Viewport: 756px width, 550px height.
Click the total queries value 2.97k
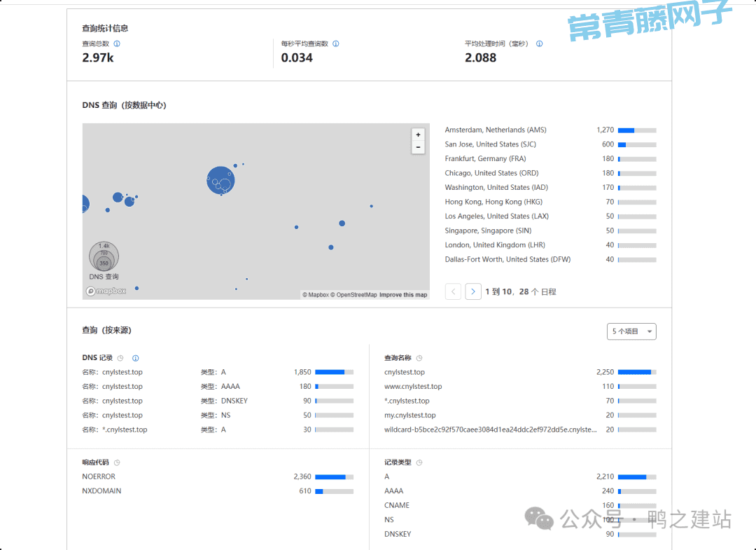click(98, 58)
